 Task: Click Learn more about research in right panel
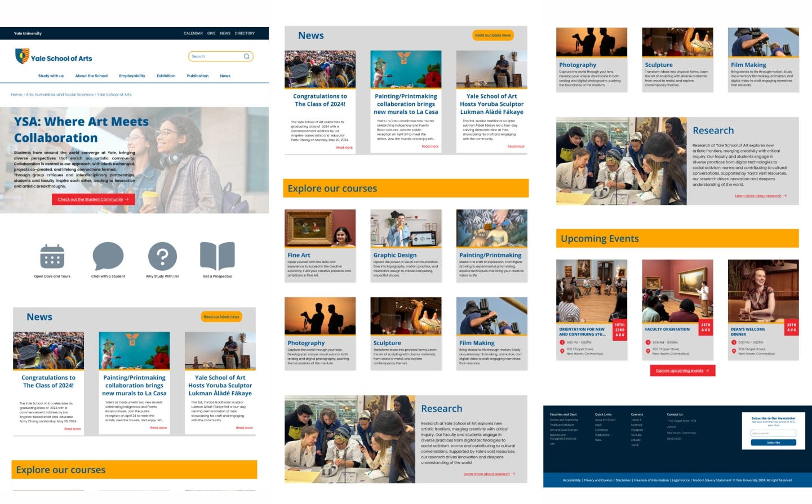(761, 196)
